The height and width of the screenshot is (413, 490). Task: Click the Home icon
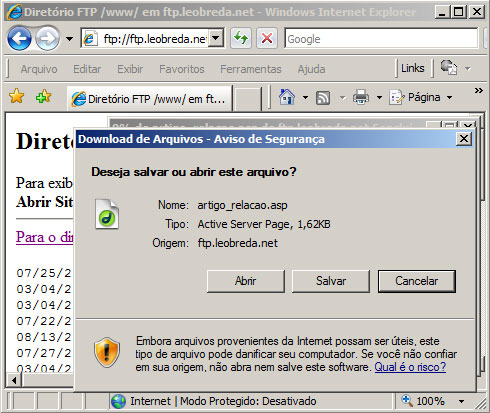click(x=287, y=97)
